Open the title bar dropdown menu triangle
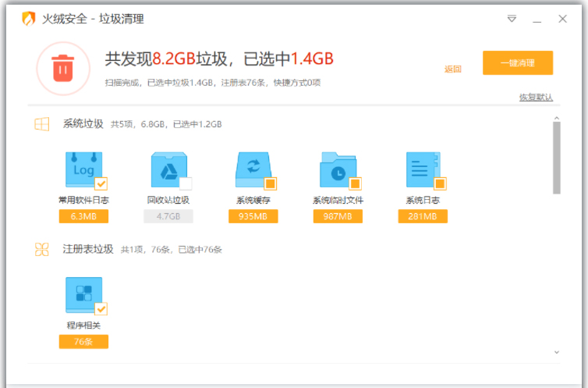The width and height of the screenshot is (588, 388). click(512, 19)
